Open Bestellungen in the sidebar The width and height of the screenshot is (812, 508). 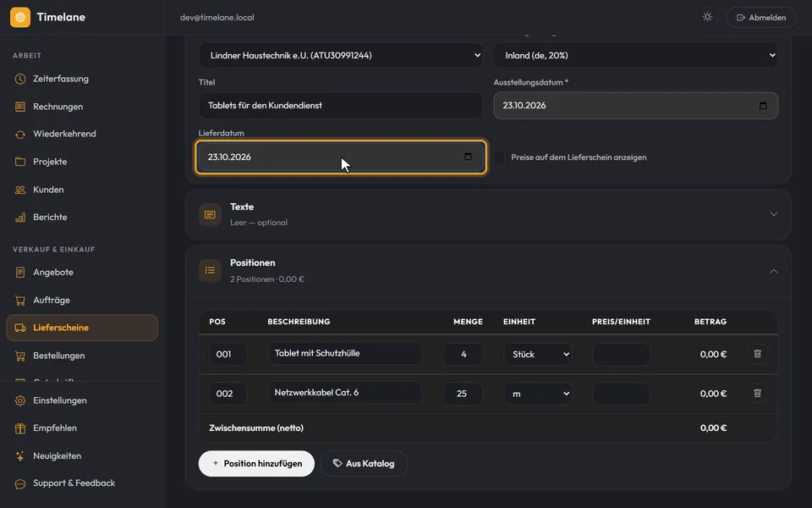(82, 356)
